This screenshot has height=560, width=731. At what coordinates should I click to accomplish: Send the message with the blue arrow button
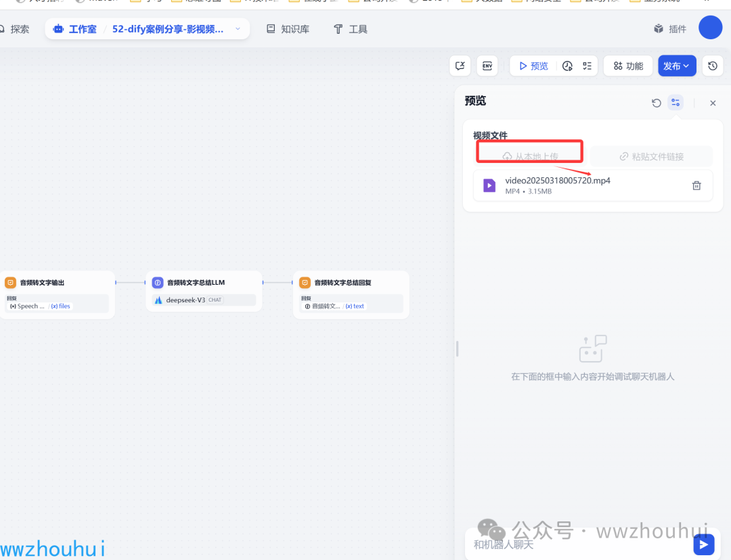coord(703,544)
